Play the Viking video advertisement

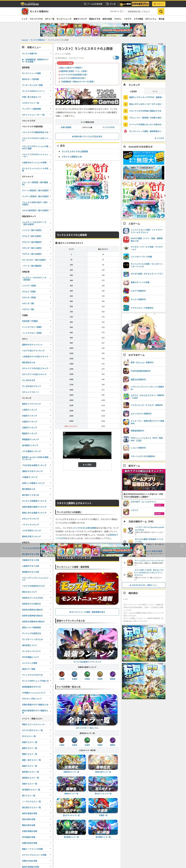87,445
